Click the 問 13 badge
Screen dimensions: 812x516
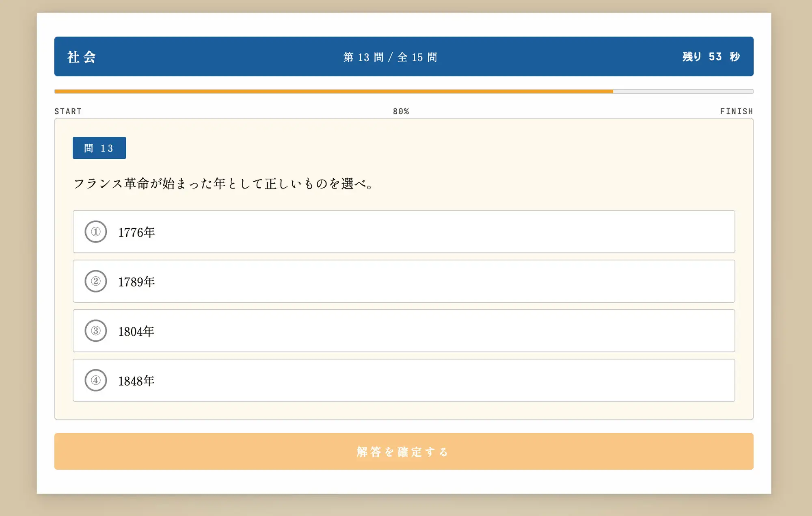coord(99,148)
